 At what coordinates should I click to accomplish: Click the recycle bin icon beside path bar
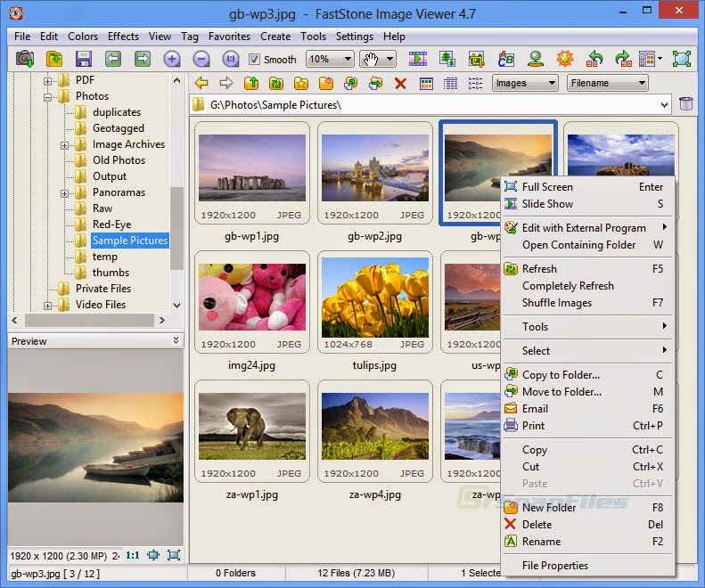(x=685, y=104)
